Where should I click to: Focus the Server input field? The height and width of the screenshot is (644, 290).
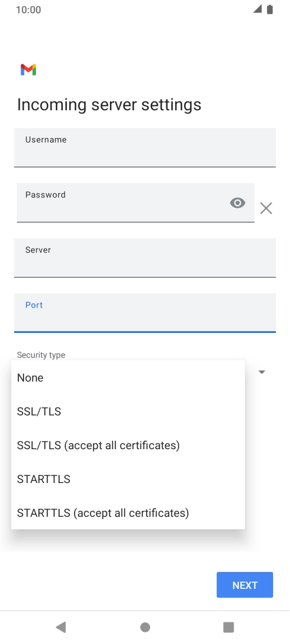point(145,258)
